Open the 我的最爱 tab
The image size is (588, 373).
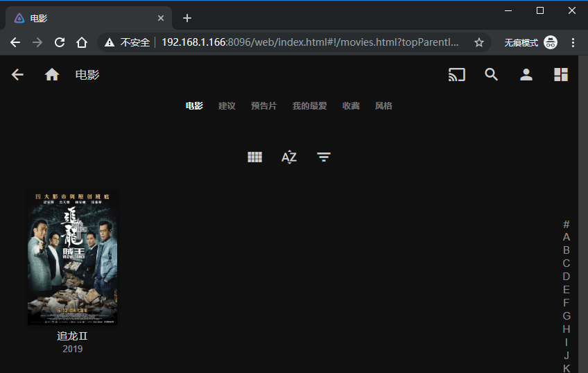pyautogui.click(x=309, y=106)
